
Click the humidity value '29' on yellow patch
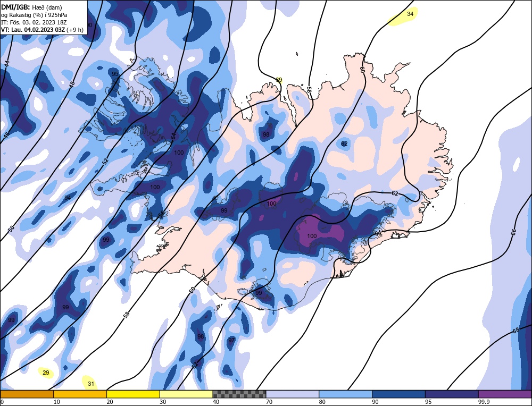[x=46, y=373]
